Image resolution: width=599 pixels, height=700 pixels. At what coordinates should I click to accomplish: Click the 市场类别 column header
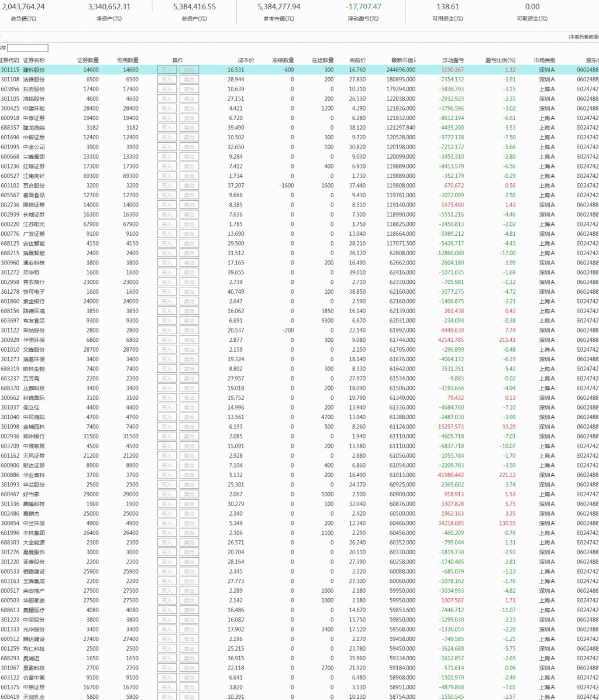point(544,60)
